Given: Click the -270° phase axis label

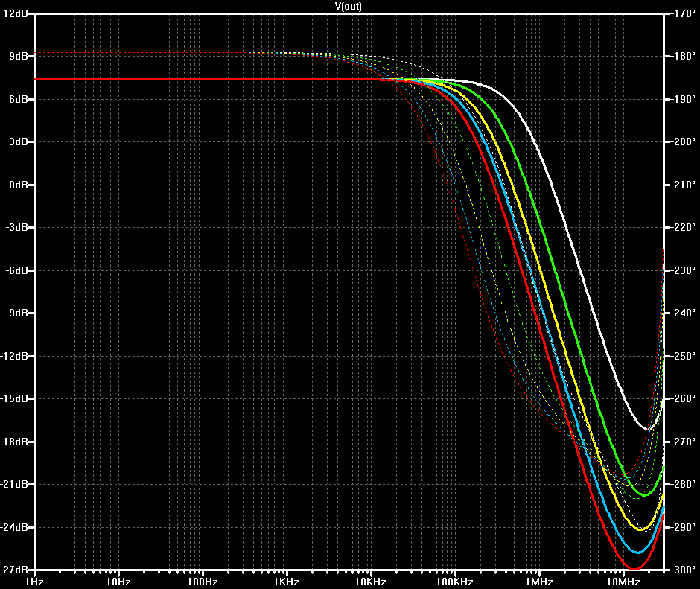Looking at the screenshot, I should tap(684, 442).
